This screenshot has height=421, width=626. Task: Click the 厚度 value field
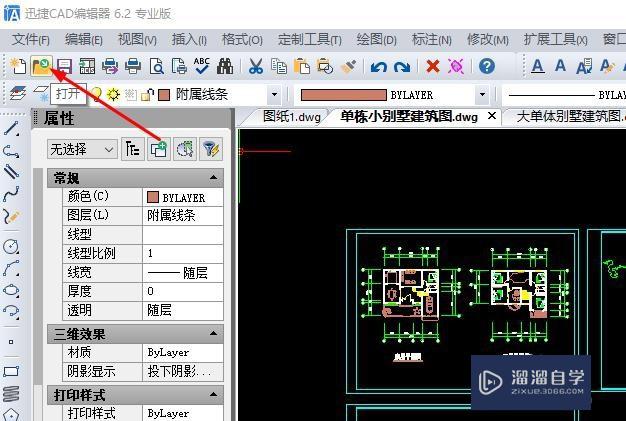click(x=183, y=291)
